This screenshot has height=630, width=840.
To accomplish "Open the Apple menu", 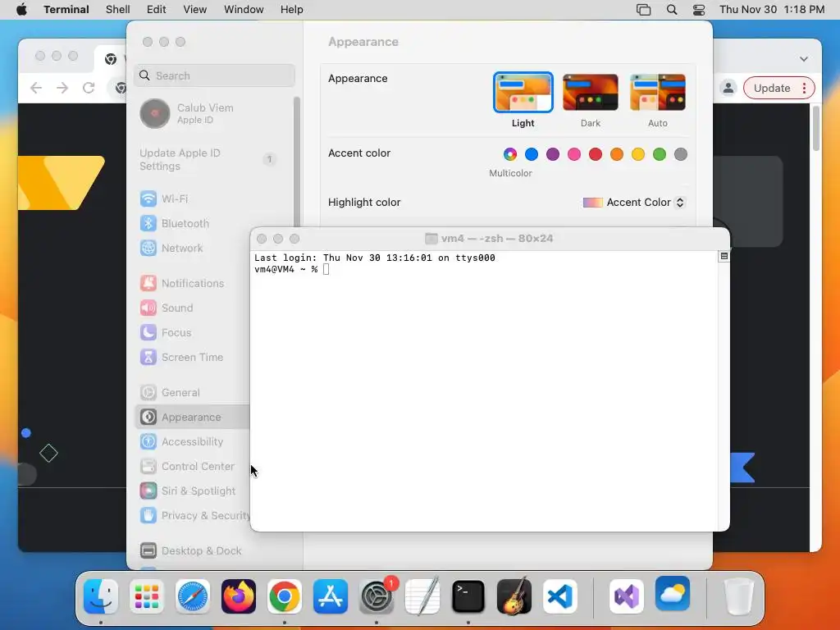I will point(21,10).
